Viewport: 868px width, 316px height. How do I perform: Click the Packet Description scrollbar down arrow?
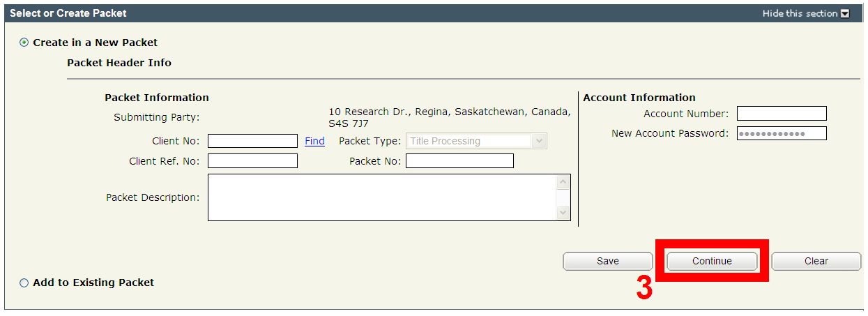click(563, 213)
